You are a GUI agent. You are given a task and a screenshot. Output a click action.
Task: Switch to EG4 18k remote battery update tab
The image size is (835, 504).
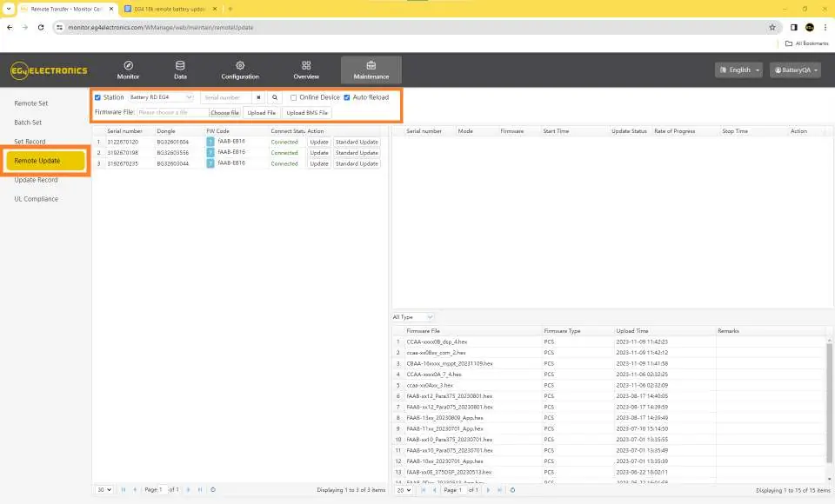(x=170, y=9)
